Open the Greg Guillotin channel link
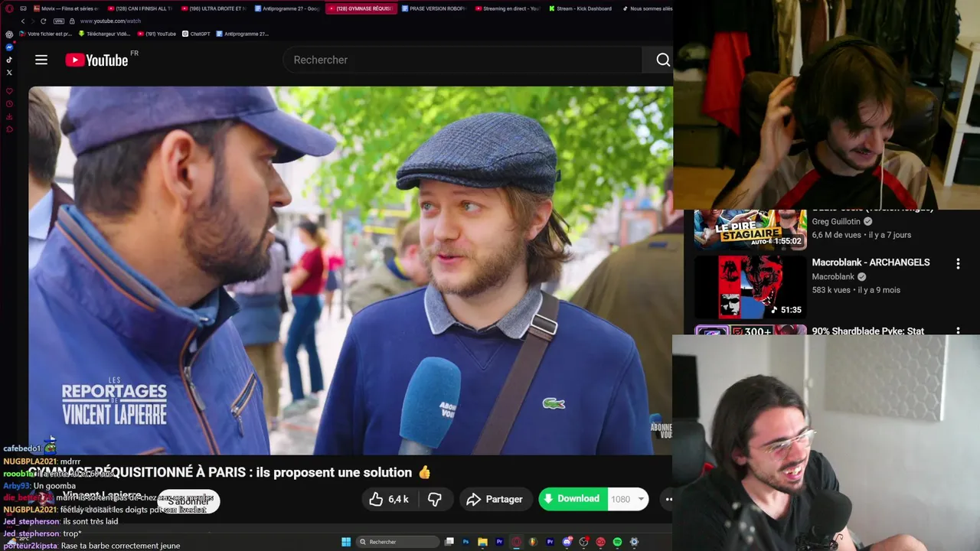Viewport: 980px width, 551px height. click(838, 222)
